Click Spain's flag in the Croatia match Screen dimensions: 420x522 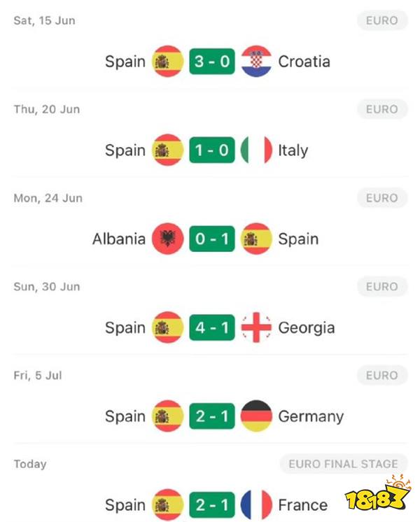167,62
